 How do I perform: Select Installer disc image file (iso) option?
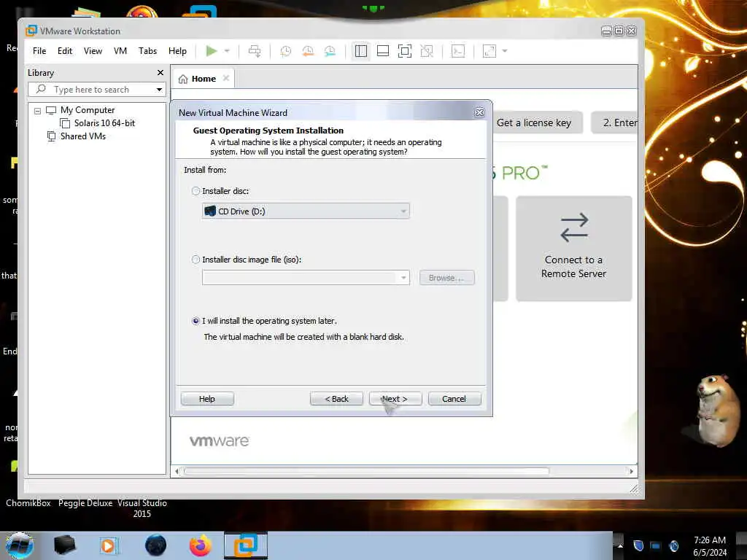point(196,260)
